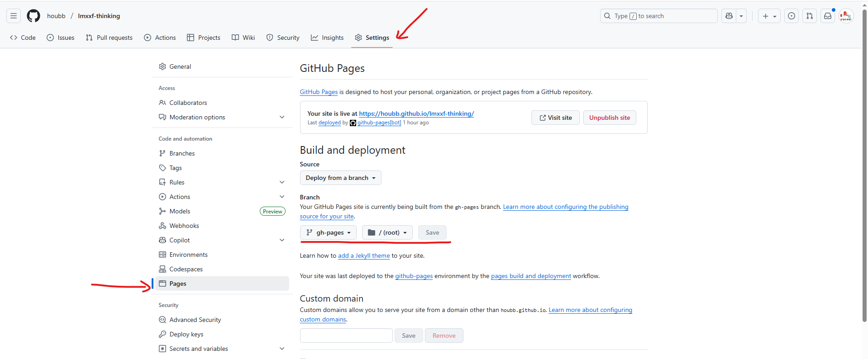Open General settings in the sidebar

pos(222,66)
